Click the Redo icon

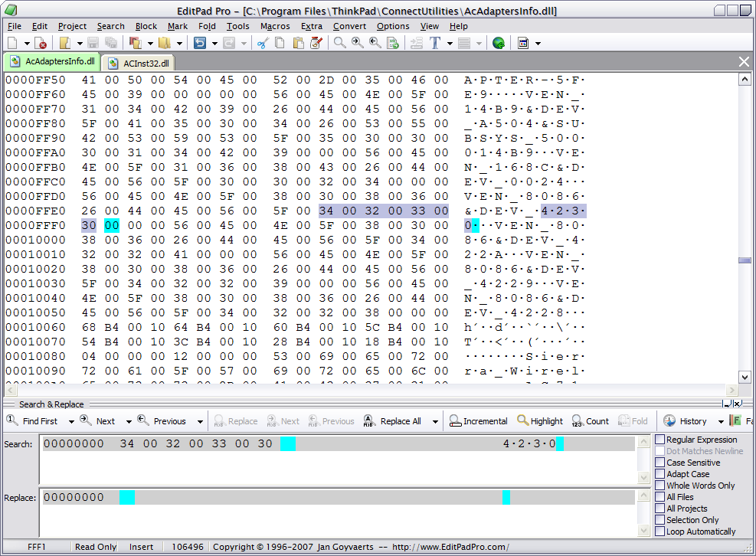point(229,44)
